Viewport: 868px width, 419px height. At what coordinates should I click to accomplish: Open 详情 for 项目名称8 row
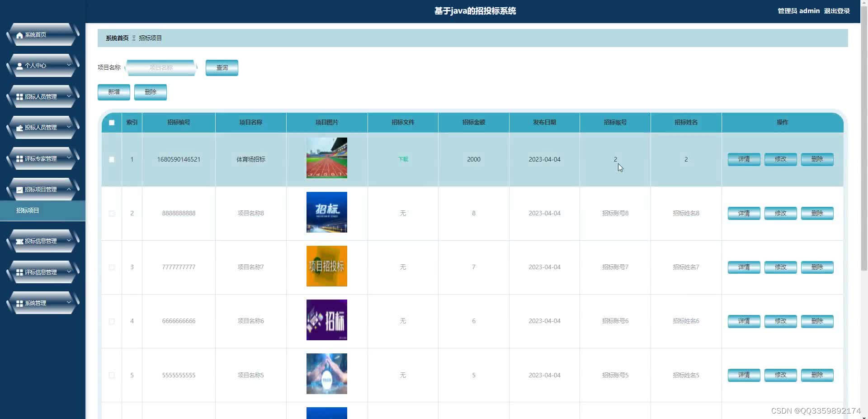point(744,213)
